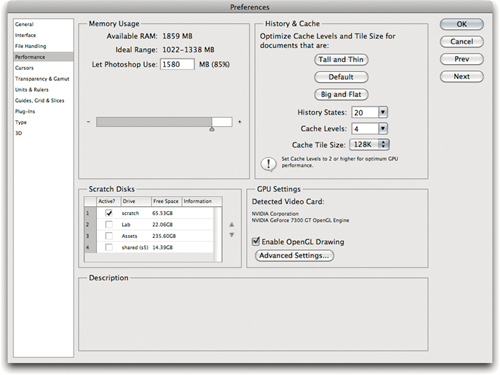The image size is (500, 375).
Task: Click the memory usage slider handle
Action: [212, 129]
